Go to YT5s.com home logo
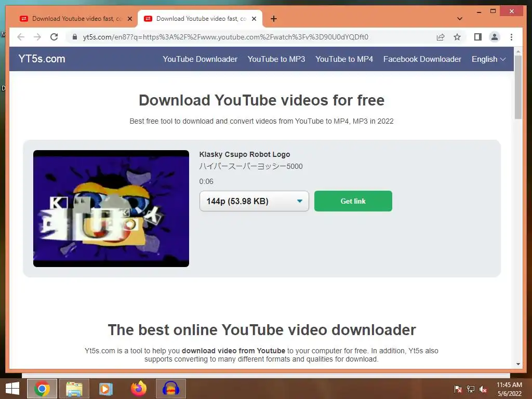The height and width of the screenshot is (399, 532). point(42,59)
